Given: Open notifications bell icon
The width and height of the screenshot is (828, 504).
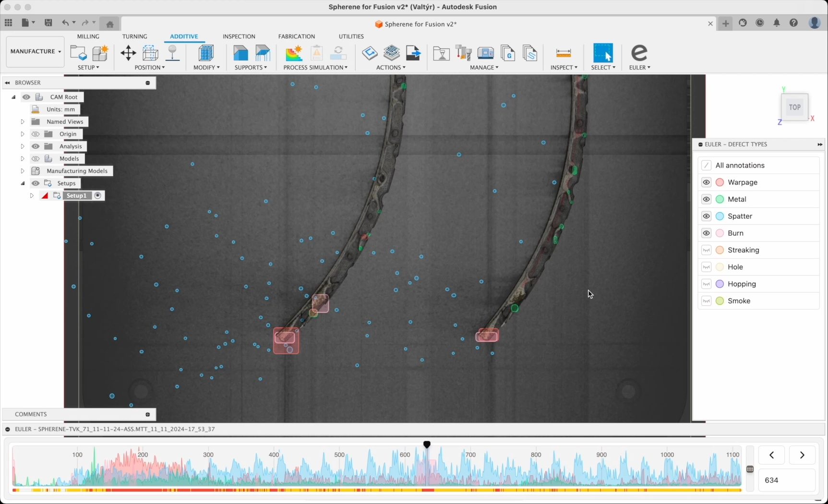Looking at the screenshot, I should tap(776, 23).
